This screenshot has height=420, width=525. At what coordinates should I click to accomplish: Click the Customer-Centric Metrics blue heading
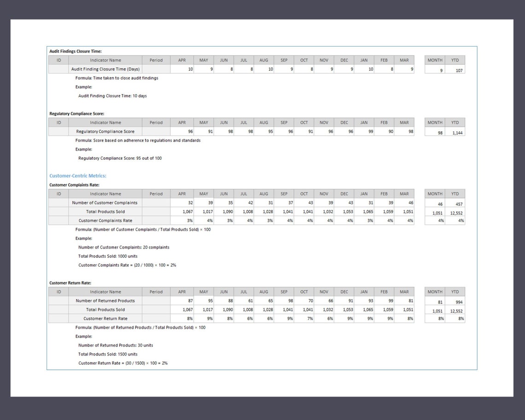(x=77, y=175)
